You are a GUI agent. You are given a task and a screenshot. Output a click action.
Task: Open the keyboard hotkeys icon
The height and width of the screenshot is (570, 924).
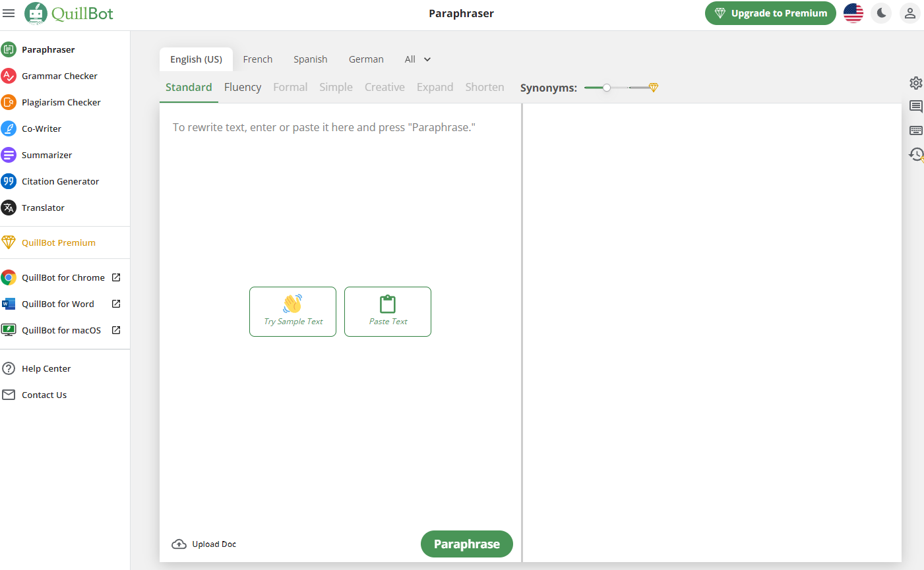[916, 130]
